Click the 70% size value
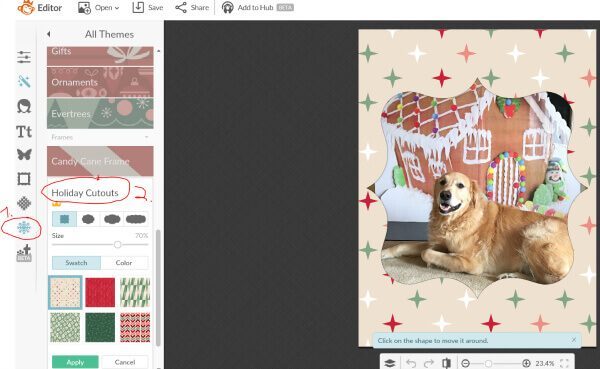Viewport: 600px width, 369px height. pos(142,235)
